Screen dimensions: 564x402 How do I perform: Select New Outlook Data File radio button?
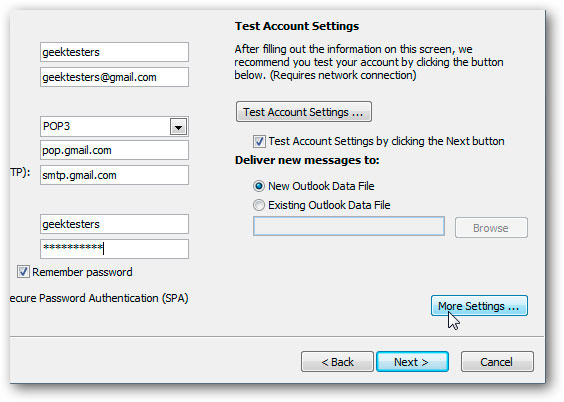(x=259, y=186)
